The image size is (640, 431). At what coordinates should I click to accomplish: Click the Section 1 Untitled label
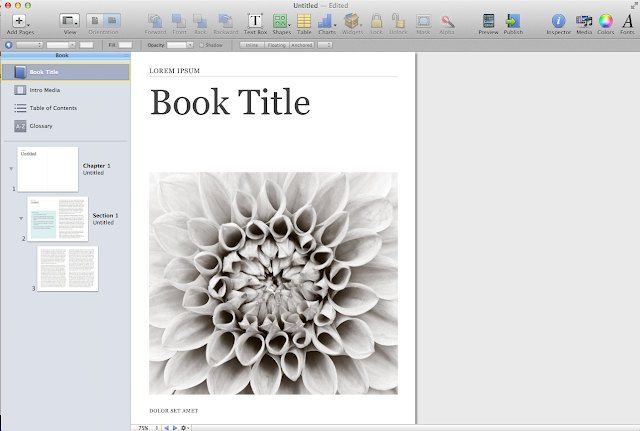coord(105,219)
